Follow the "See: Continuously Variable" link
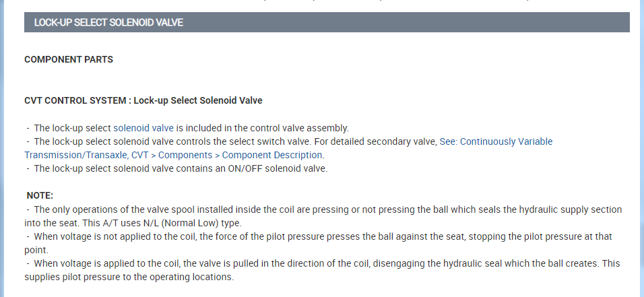This screenshot has width=644, height=297. point(495,141)
